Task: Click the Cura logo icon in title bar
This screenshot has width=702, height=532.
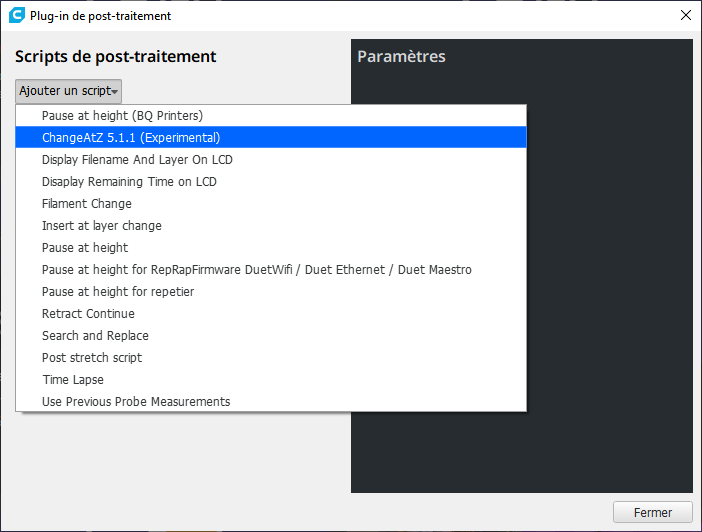Action: (15, 15)
